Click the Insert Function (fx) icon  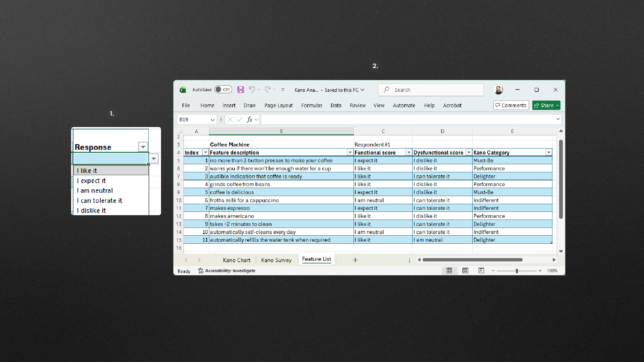250,119
